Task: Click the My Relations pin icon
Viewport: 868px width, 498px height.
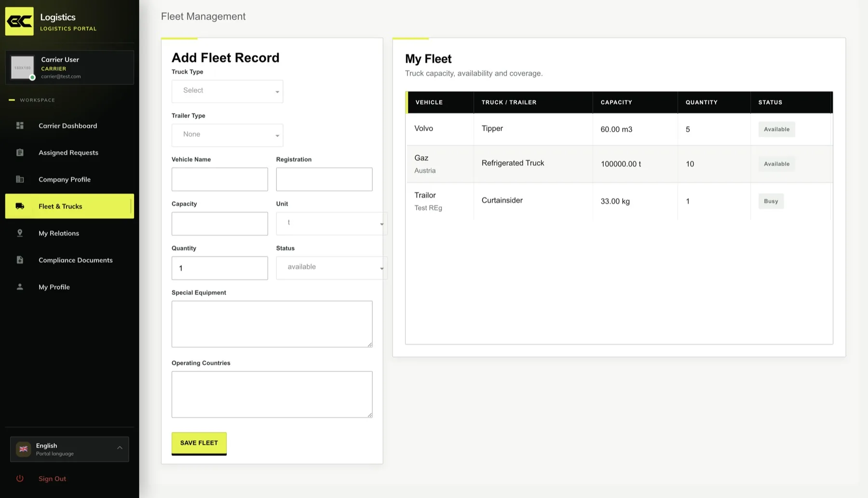Action: click(x=20, y=233)
